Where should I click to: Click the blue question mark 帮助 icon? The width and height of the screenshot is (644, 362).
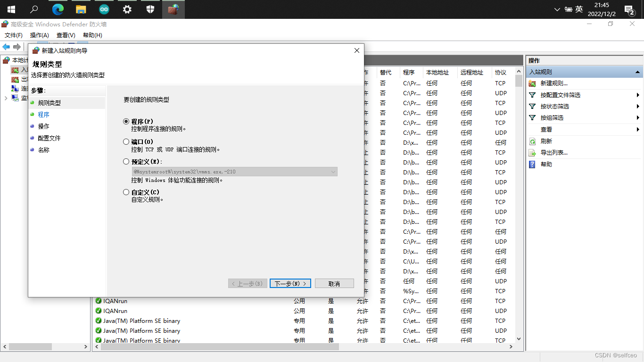pyautogui.click(x=532, y=165)
